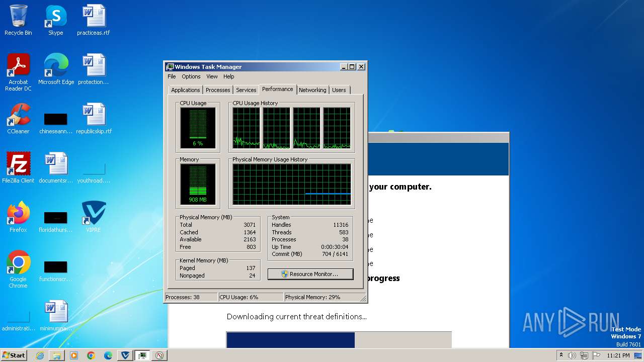The image size is (644, 362).
Task: Click the 'CPU Usage: 6%' status bar entry
Action: (251, 297)
